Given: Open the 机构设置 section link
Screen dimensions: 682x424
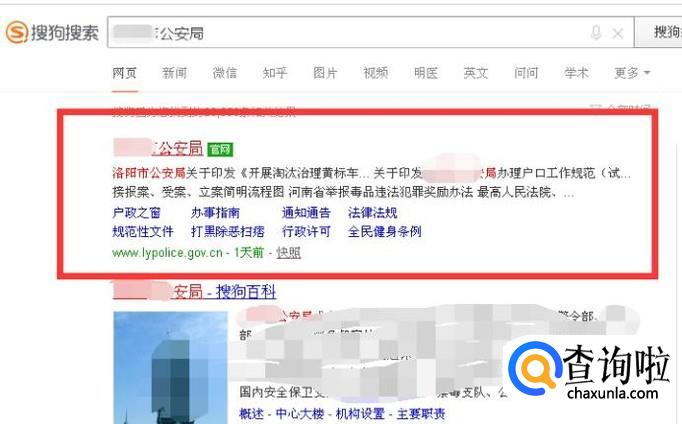Looking at the screenshot, I should pos(360,414).
